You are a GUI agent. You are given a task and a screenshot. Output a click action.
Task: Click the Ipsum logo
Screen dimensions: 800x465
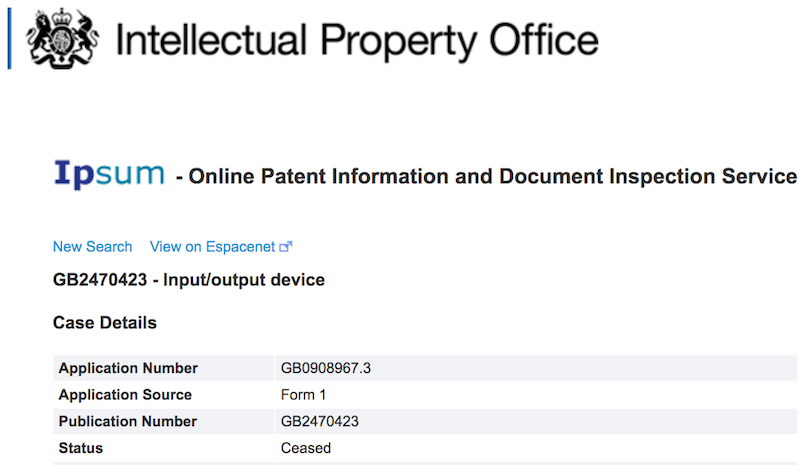click(x=109, y=174)
